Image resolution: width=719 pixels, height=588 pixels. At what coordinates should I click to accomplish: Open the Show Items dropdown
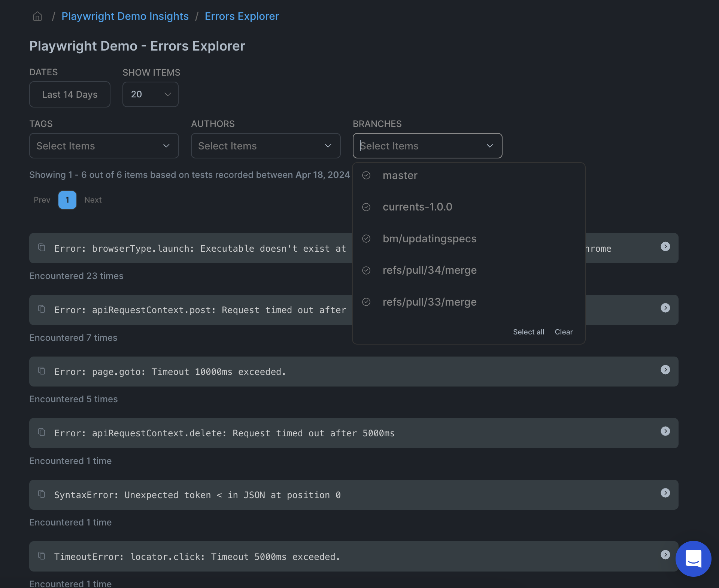pos(150,94)
